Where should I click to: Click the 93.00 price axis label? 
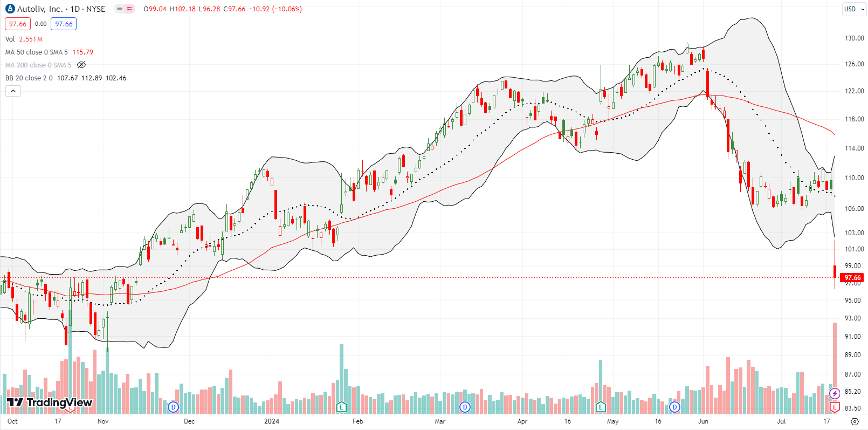coord(852,318)
